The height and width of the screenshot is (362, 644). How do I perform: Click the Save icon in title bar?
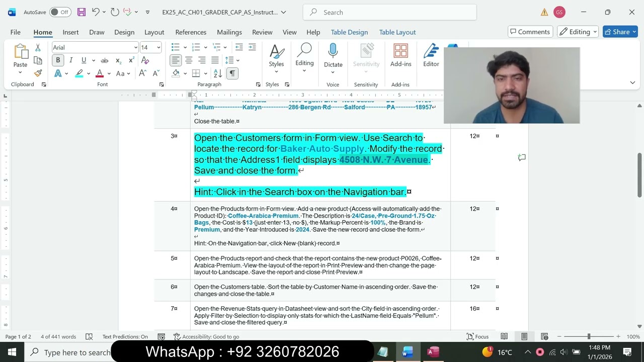(x=82, y=12)
